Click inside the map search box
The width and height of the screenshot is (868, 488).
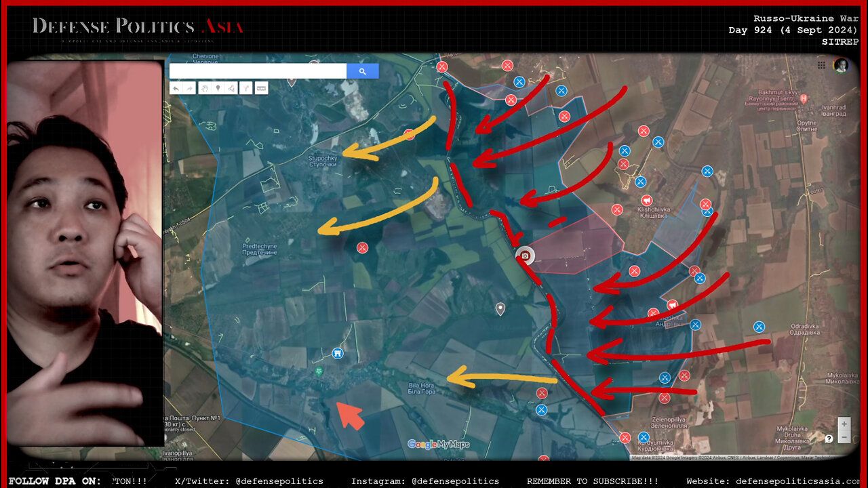(x=258, y=71)
